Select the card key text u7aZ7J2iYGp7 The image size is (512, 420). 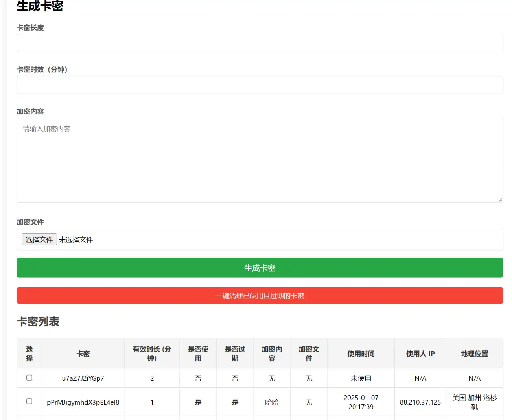coord(83,378)
